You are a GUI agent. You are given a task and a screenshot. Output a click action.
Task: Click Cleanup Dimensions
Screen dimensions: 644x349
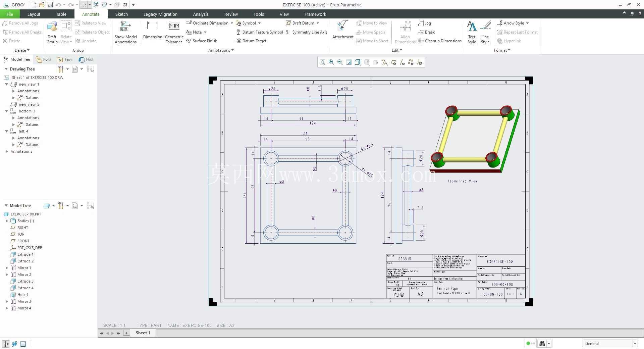click(440, 41)
